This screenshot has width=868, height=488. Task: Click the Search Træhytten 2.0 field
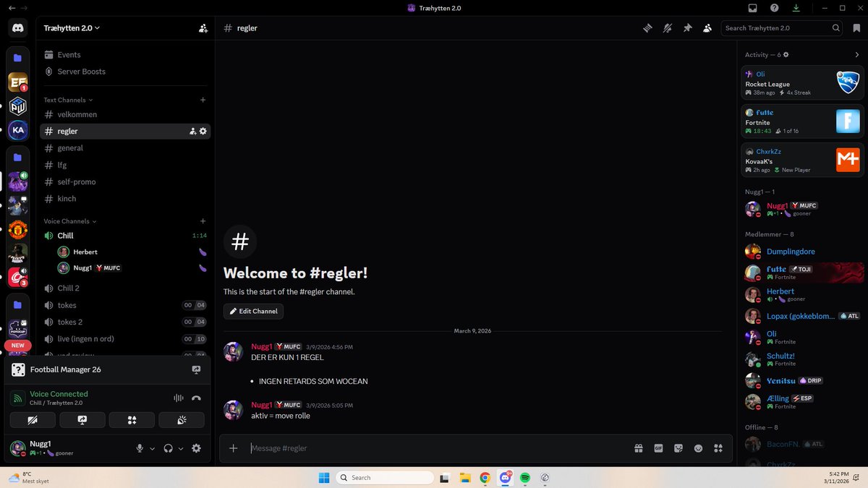point(778,27)
